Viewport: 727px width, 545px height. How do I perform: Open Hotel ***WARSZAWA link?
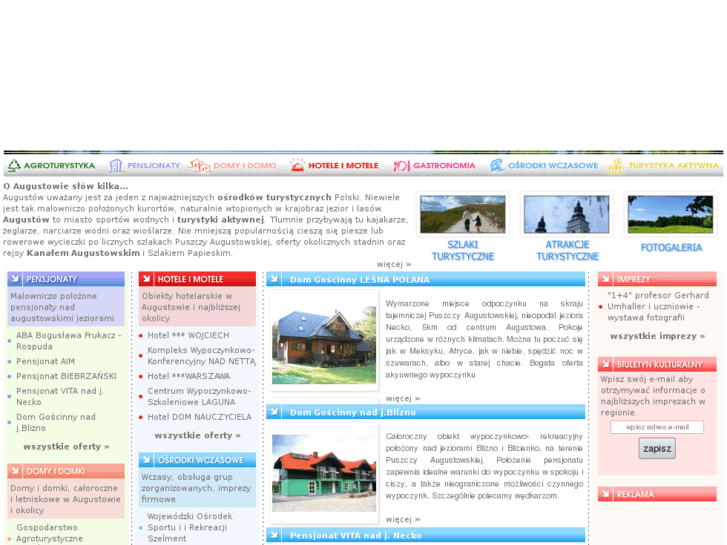tap(189, 376)
